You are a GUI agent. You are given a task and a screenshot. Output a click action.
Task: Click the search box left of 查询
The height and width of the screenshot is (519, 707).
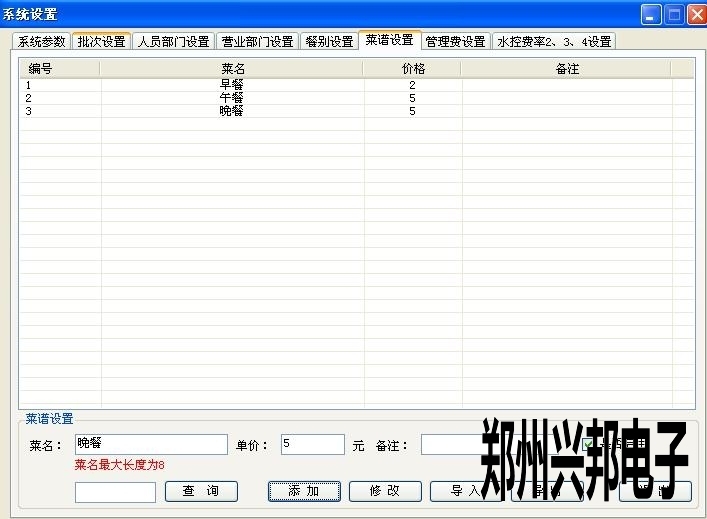[x=115, y=492]
